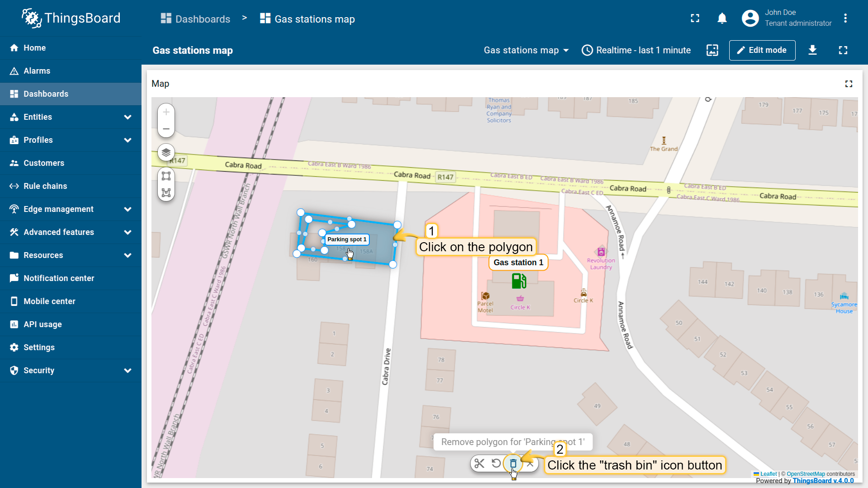Click the cut polygon scissors icon
The height and width of the screenshot is (488, 868).
(x=479, y=464)
